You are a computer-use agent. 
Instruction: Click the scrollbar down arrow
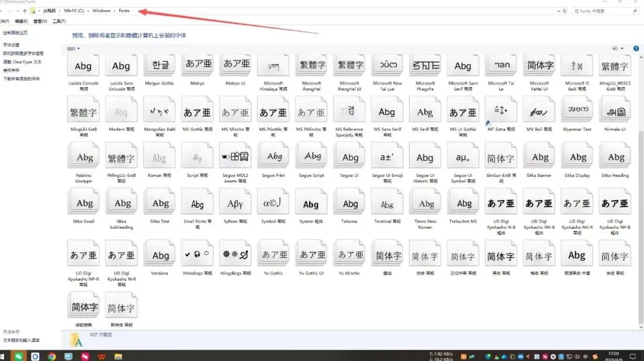coord(640,327)
